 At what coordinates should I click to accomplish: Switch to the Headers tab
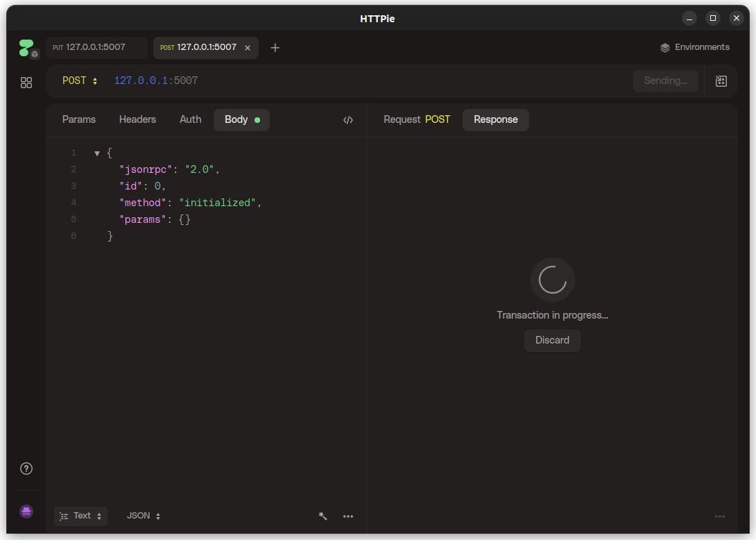137,119
